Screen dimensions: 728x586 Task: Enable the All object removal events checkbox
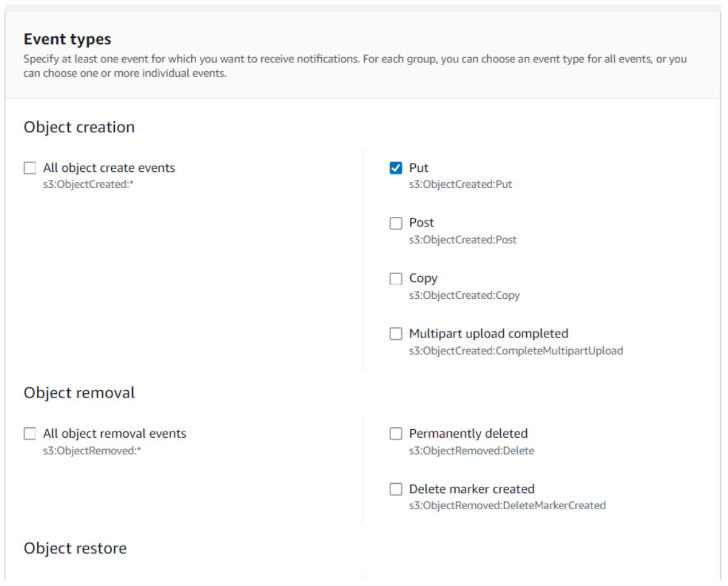coord(30,434)
